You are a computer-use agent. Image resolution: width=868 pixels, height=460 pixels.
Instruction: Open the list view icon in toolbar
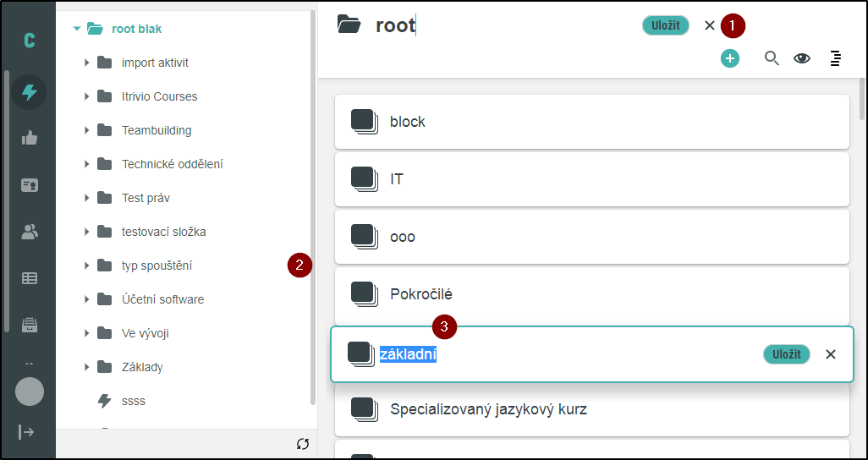point(835,58)
